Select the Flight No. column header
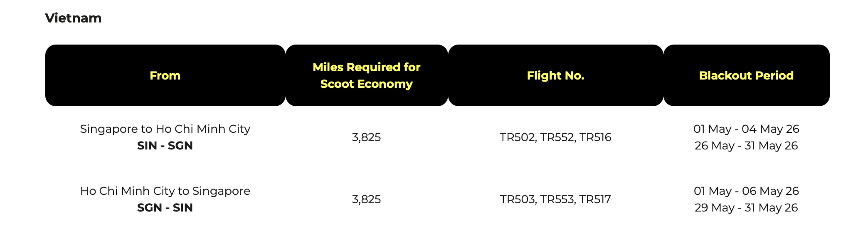Viewport: 868px width, 249px height. (x=555, y=75)
